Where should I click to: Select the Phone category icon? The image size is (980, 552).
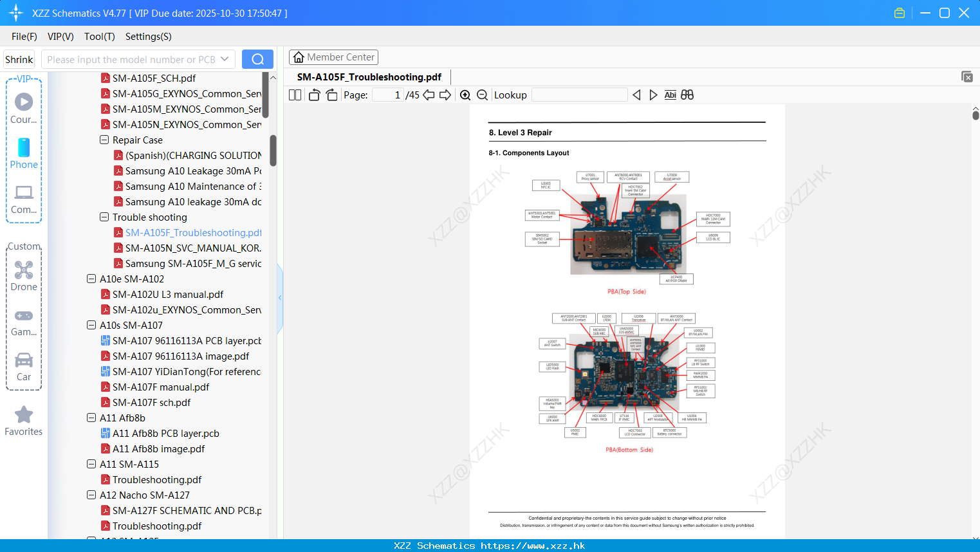(x=24, y=154)
